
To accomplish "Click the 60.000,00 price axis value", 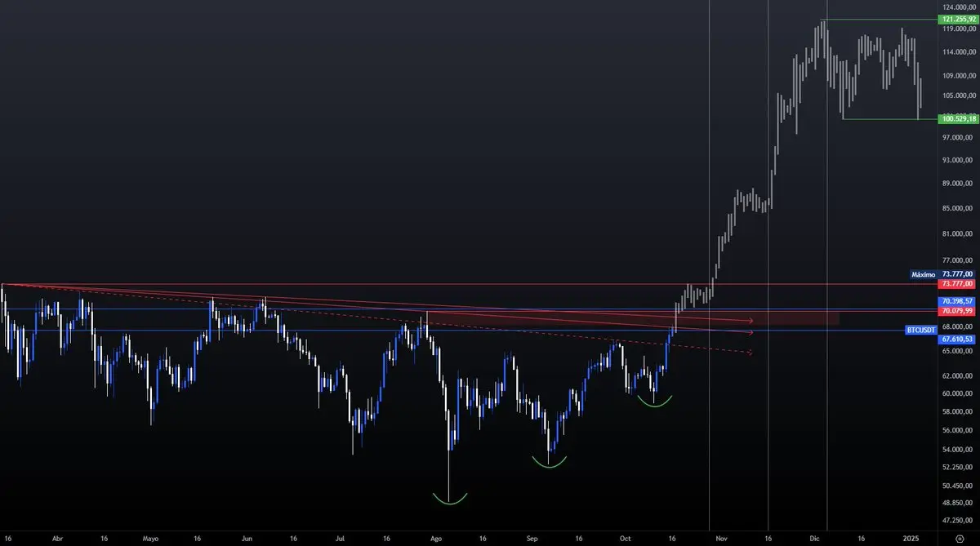I will (x=958, y=393).
